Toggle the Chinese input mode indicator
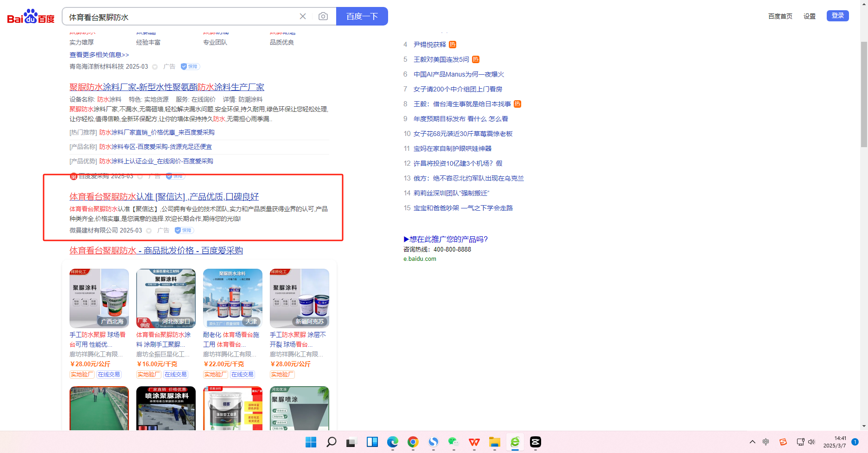Screen dimensions: 868x453 (766, 442)
